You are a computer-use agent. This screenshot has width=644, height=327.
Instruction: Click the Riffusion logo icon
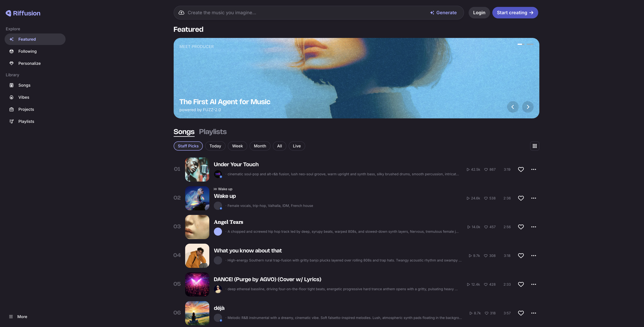pos(8,13)
